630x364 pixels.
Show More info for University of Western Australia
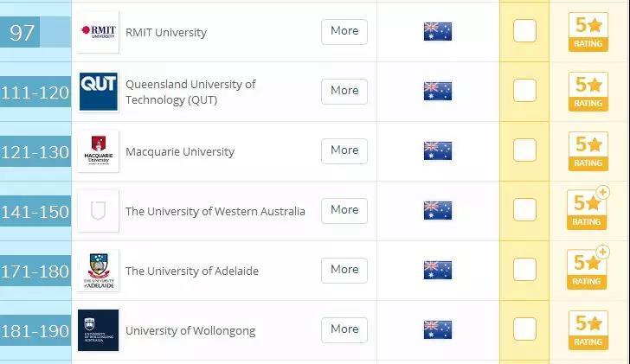[344, 210]
